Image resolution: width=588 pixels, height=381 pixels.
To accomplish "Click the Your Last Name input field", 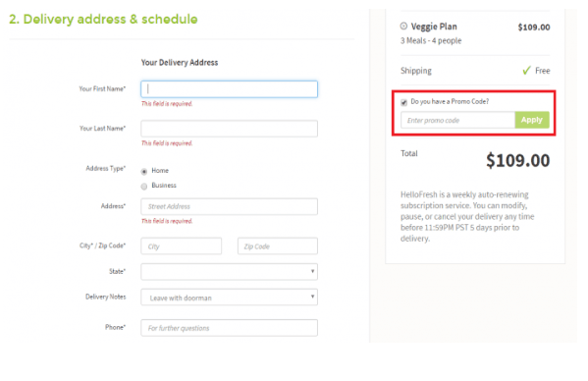I will [x=229, y=129].
